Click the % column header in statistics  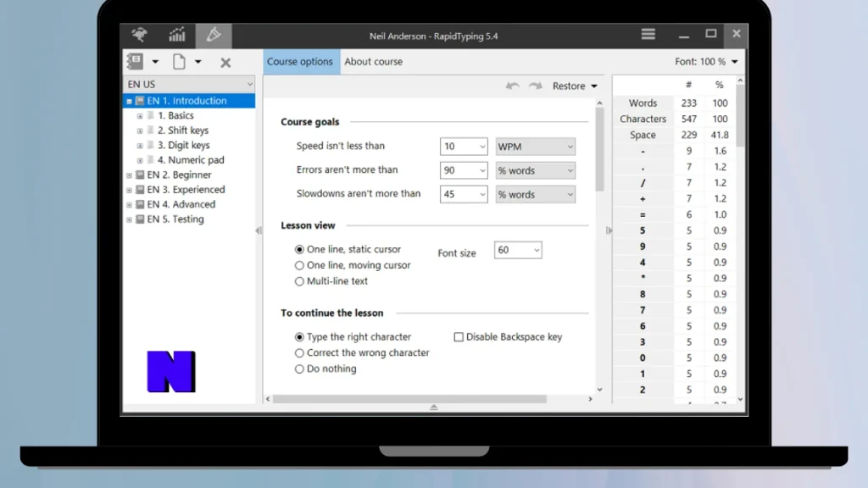coord(719,85)
